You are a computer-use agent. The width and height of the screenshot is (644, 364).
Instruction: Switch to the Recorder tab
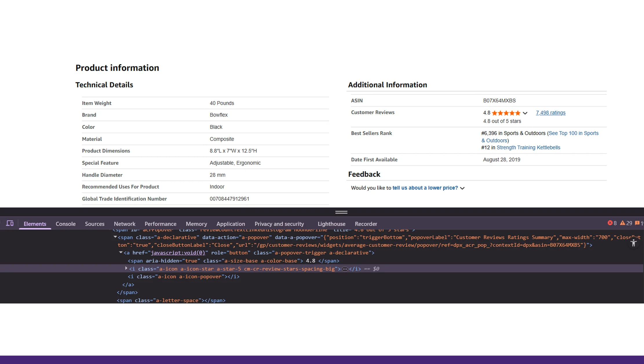coord(366,224)
